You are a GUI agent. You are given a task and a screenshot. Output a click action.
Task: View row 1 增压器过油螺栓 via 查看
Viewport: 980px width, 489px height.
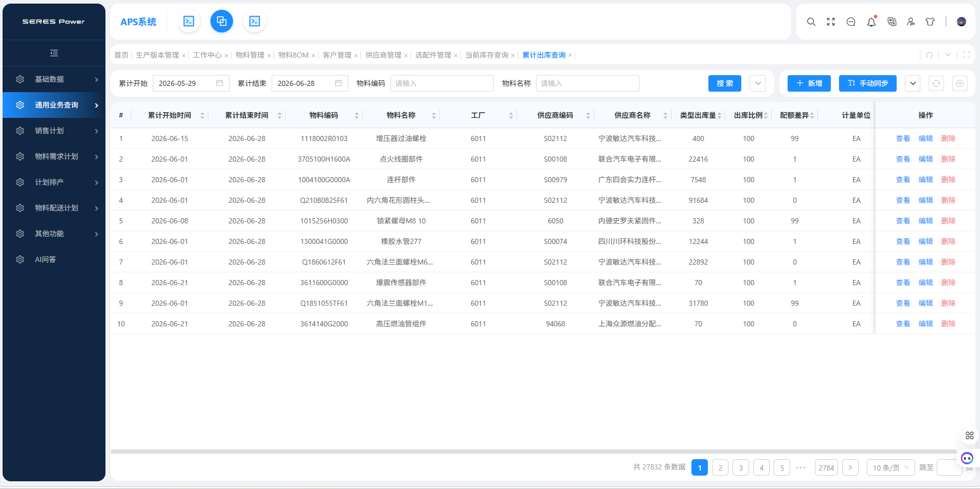tap(903, 138)
